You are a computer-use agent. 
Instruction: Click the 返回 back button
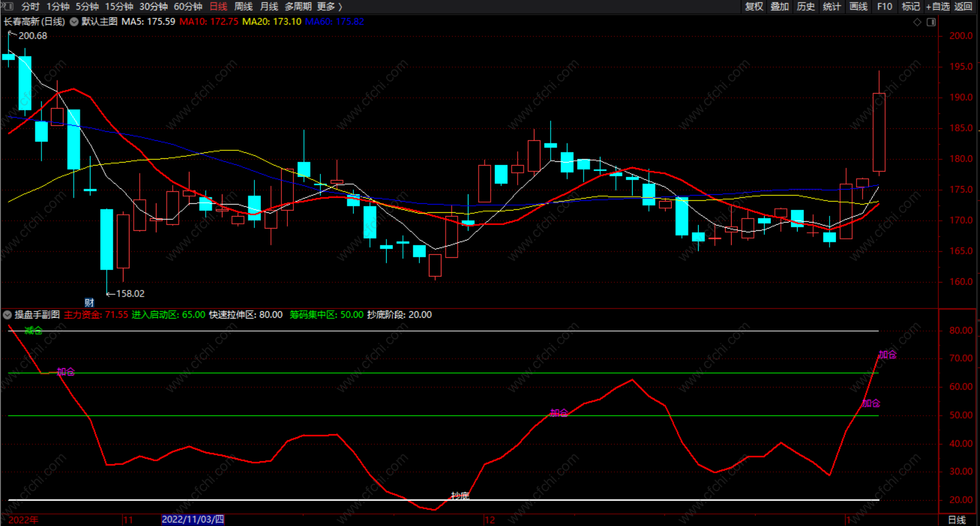tap(963, 7)
